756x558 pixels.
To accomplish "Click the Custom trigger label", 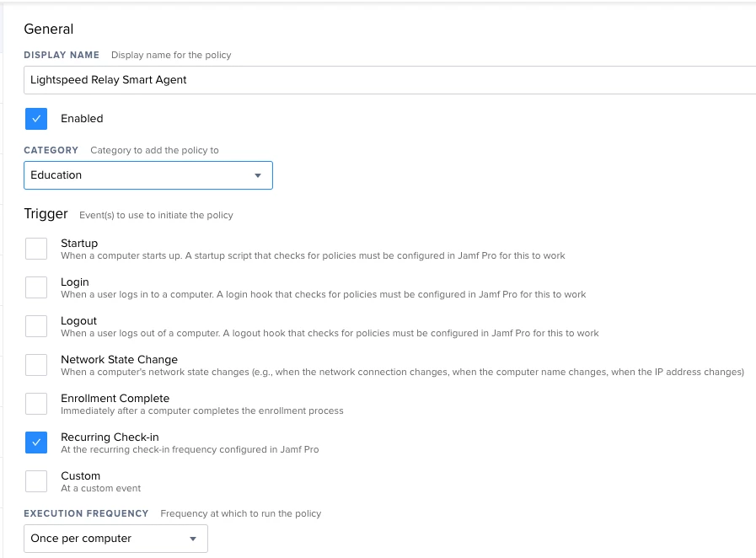I will [81, 476].
